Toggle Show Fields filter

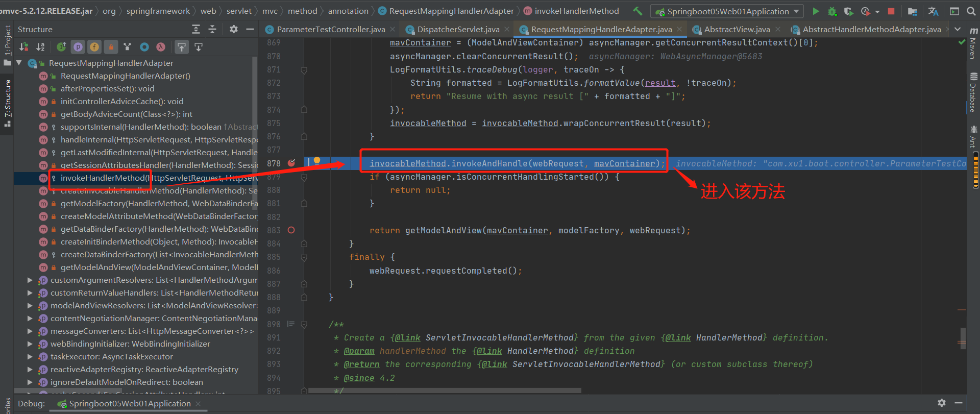click(x=94, y=47)
